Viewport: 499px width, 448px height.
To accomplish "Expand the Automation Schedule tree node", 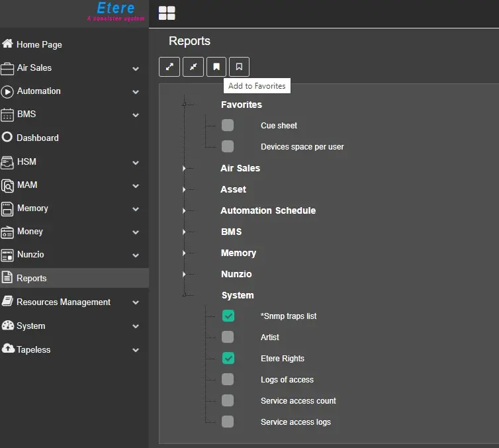I will (x=185, y=211).
